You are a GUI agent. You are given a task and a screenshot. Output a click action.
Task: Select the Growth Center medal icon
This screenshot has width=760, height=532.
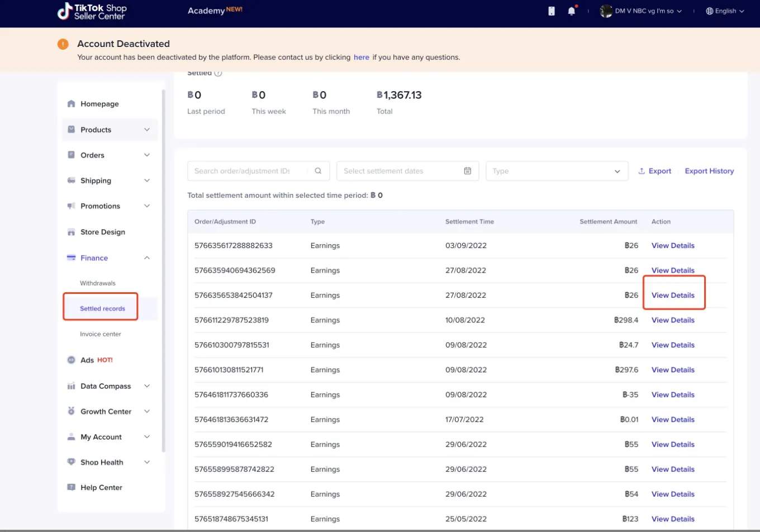coord(71,411)
